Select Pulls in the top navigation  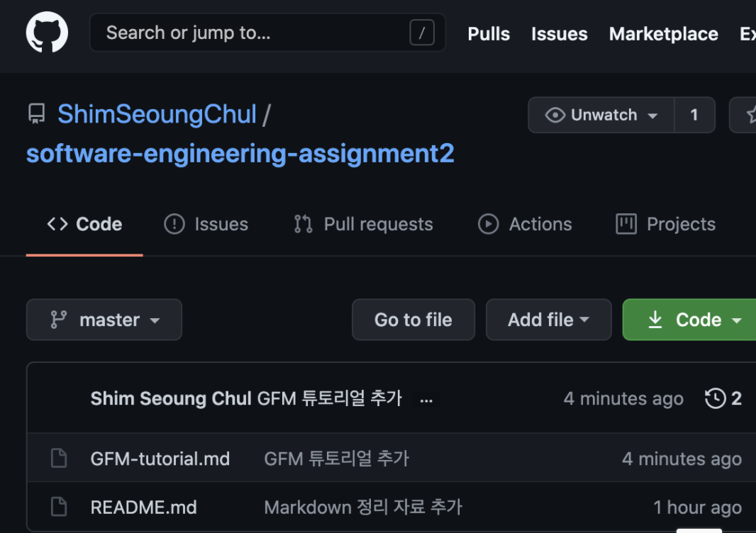pos(488,33)
